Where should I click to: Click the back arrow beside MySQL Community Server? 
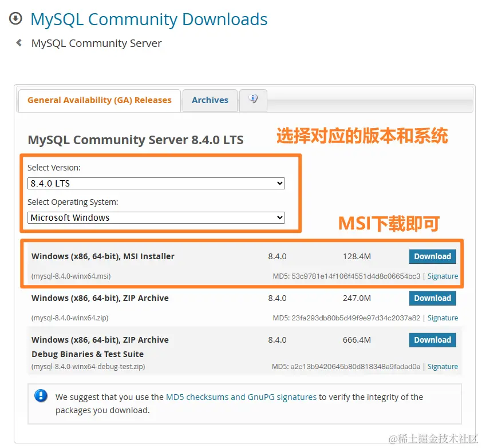pyautogui.click(x=19, y=43)
